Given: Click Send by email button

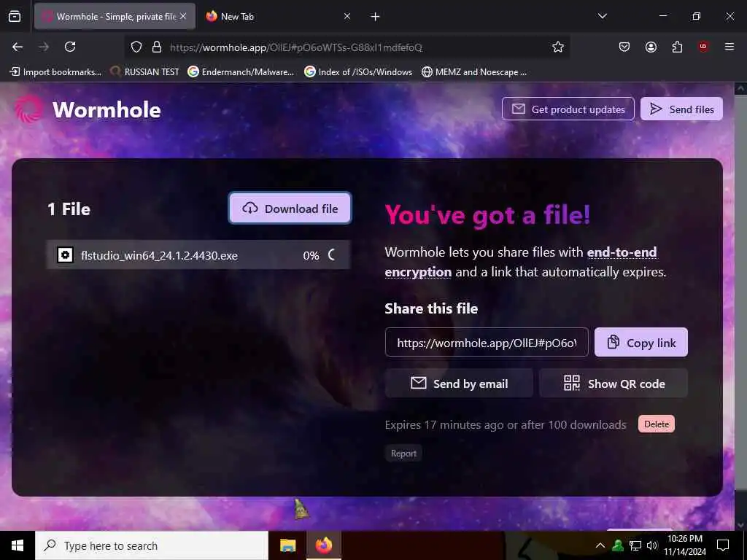Looking at the screenshot, I should (459, 383).
